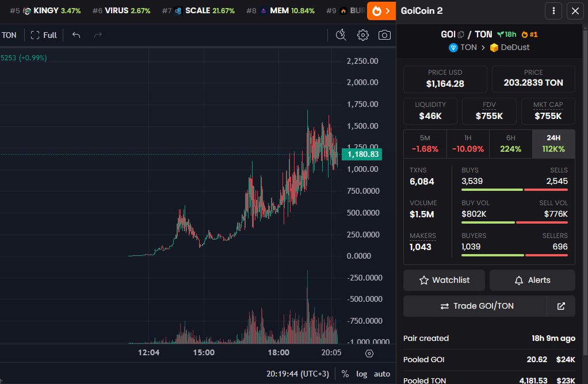
Task: Click the buyers versus sellers bar
Action: (514, 255)
